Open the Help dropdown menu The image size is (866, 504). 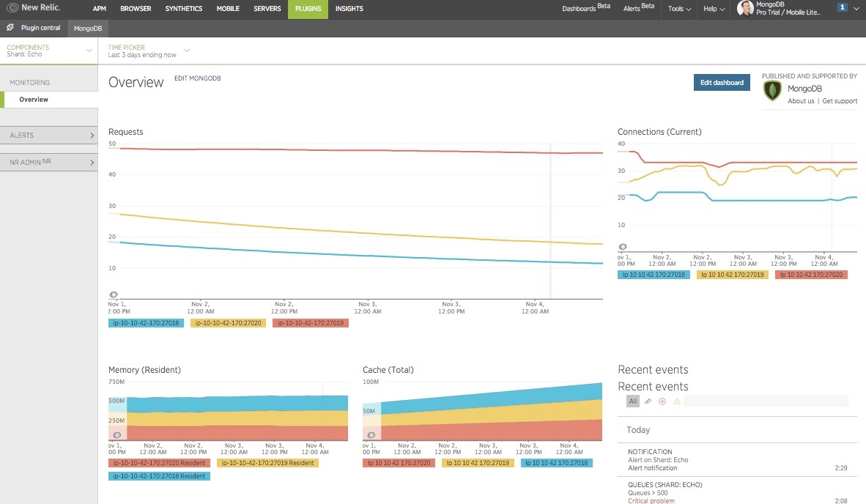point(714,9)
